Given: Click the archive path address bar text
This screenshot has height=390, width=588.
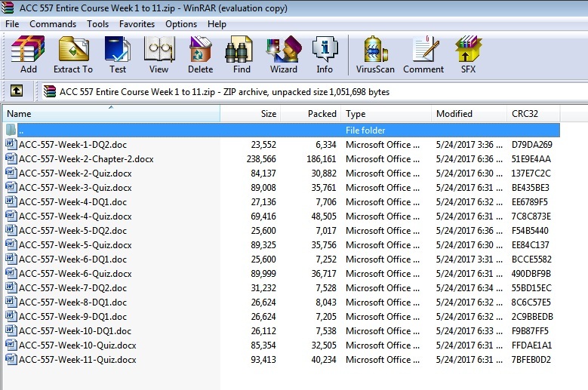Looking at the screenshot, I should tap(224, 92).
